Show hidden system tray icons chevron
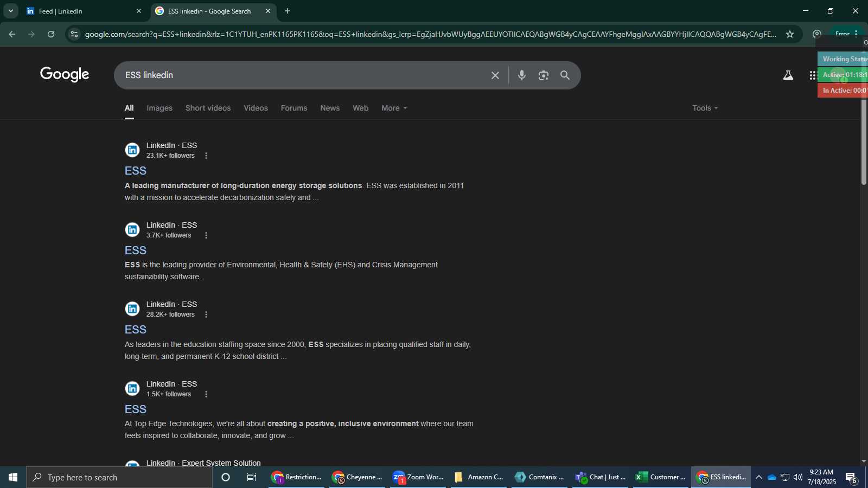The height and width of the screenshot is (488, 868). 758,477
